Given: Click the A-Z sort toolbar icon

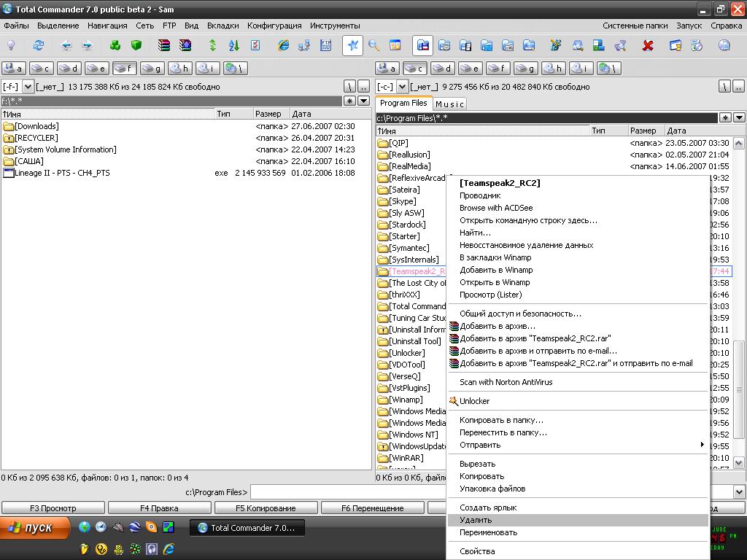Looking at the screenshot, I should (234, 45).
